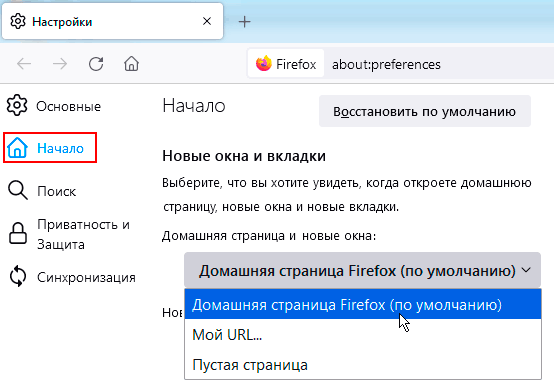Click the Firefox logo in address bar
The width and height of the screenshot is (554, 392).
coord(264,64)
